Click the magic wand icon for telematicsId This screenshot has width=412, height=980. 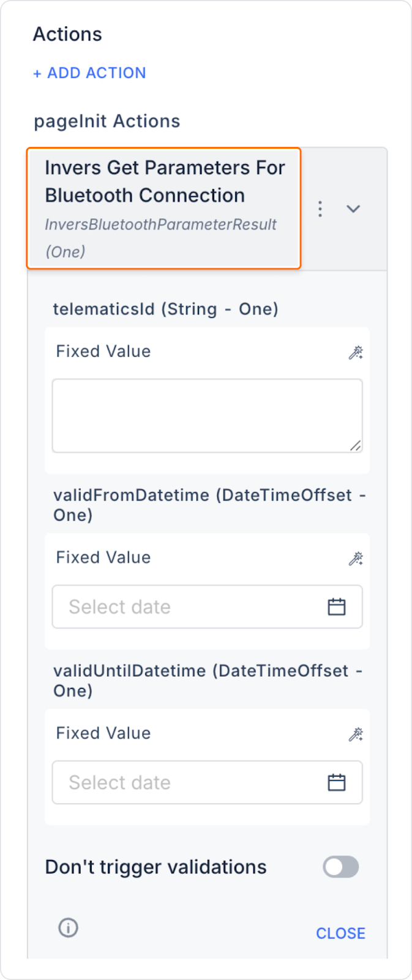(x=356, y=352)
